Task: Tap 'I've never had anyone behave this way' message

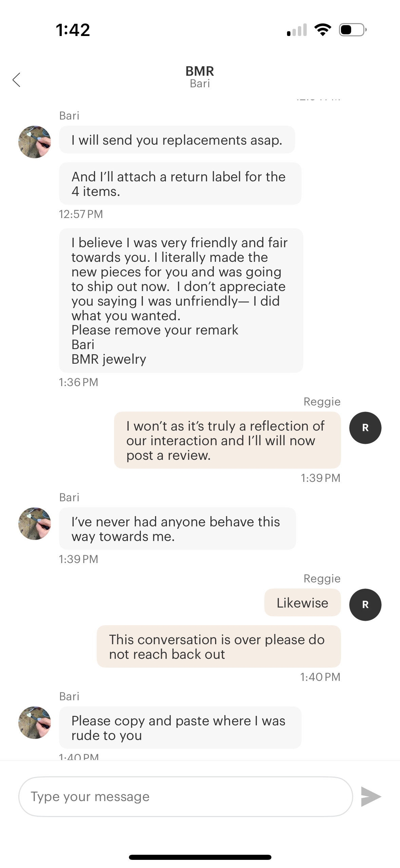Action: click(177, 529)
